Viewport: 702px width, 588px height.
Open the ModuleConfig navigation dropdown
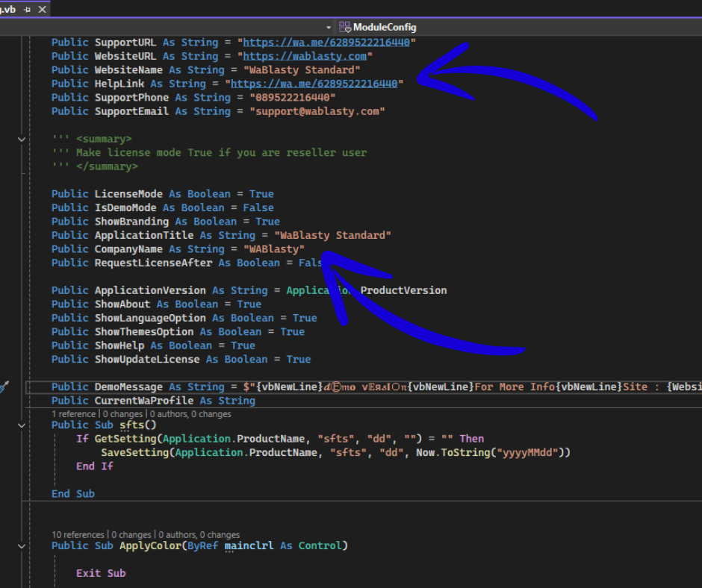click(385, 28)
